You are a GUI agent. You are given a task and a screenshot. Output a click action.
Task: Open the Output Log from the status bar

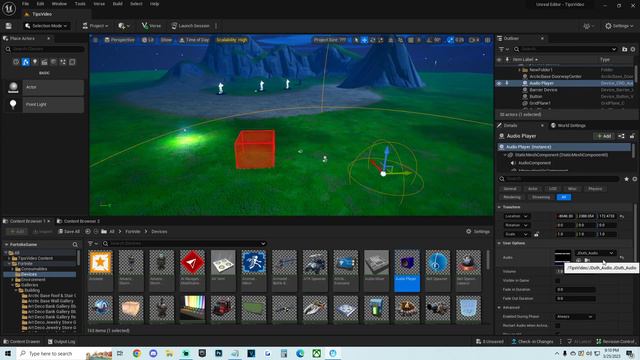[x=61, y=342]
